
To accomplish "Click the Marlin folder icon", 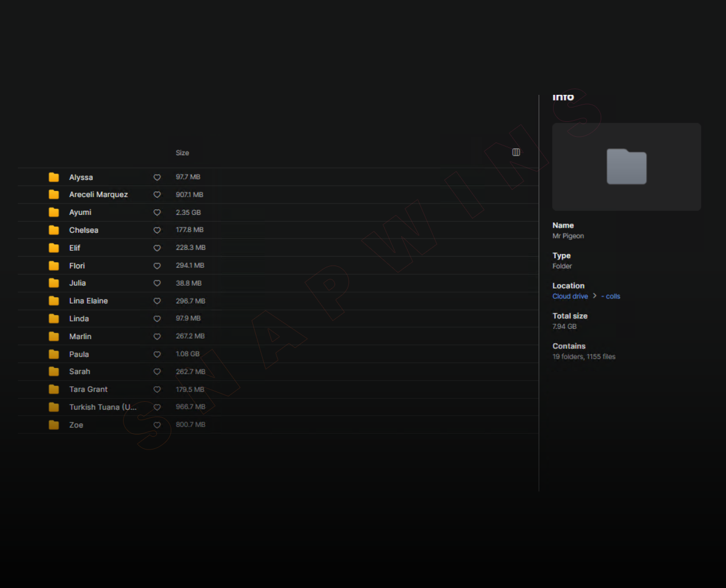I will coord(54,336).
